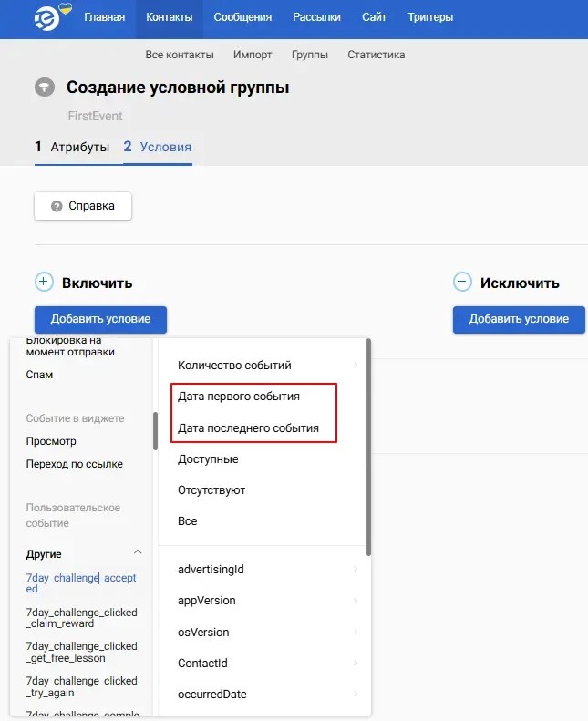The width and height of the screenshot is (588, 721).
Task: Open the Группы submenu link
Action: [x=310, y=55]
